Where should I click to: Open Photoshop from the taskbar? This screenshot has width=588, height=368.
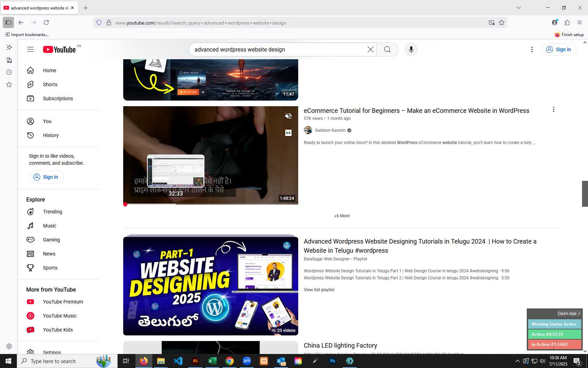pyautogui.click(x=332, y=361)
